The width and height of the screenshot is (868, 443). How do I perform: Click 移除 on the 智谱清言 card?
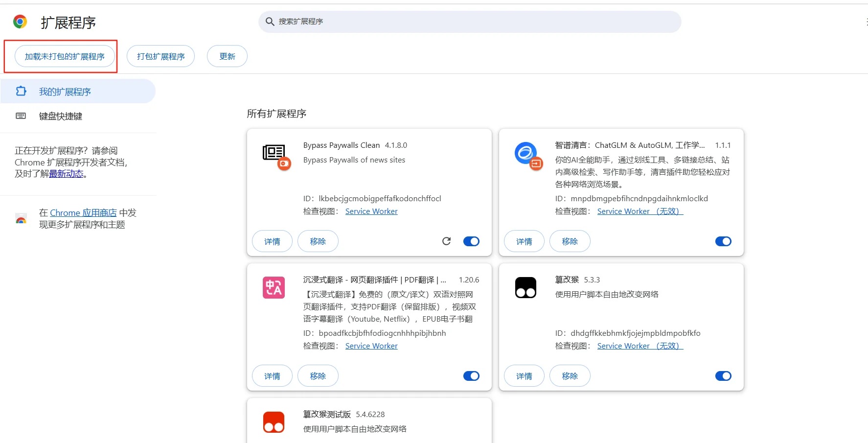pos(569,241)
